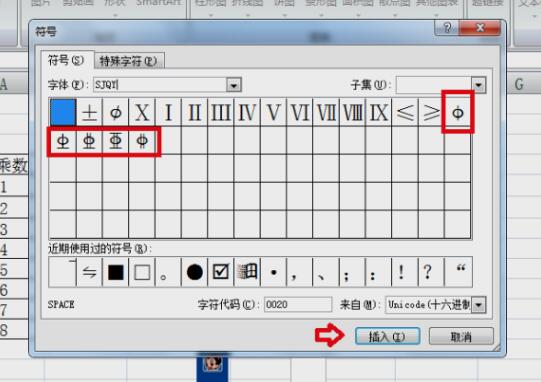The image size is (541, 382).
Task: Switch to the 符号(S) tab
Action: [x=67, y=60]
